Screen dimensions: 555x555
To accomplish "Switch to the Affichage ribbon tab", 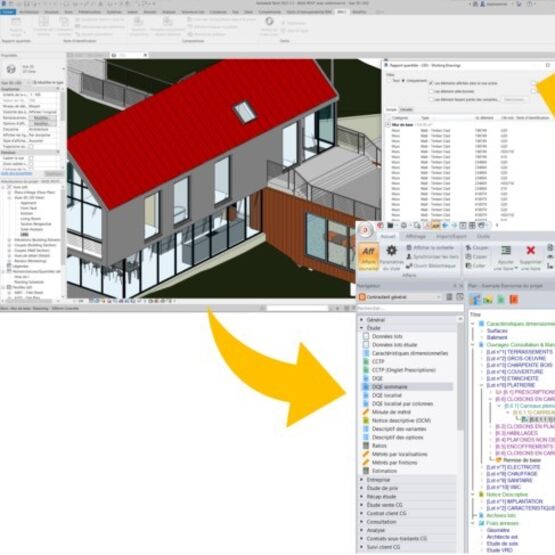I will (416, 236).
